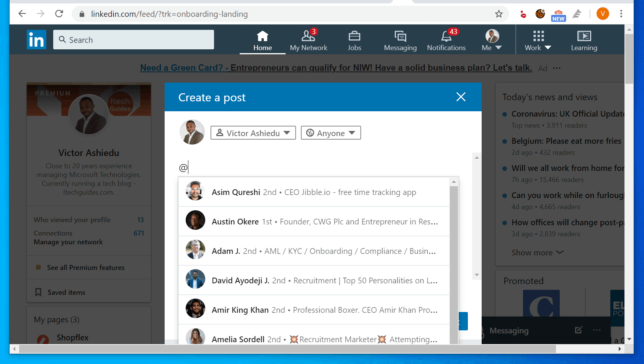
Task: Open the Victor Ashiedu author dropdown
Action: pyautogui.click(x=253, y=133)
